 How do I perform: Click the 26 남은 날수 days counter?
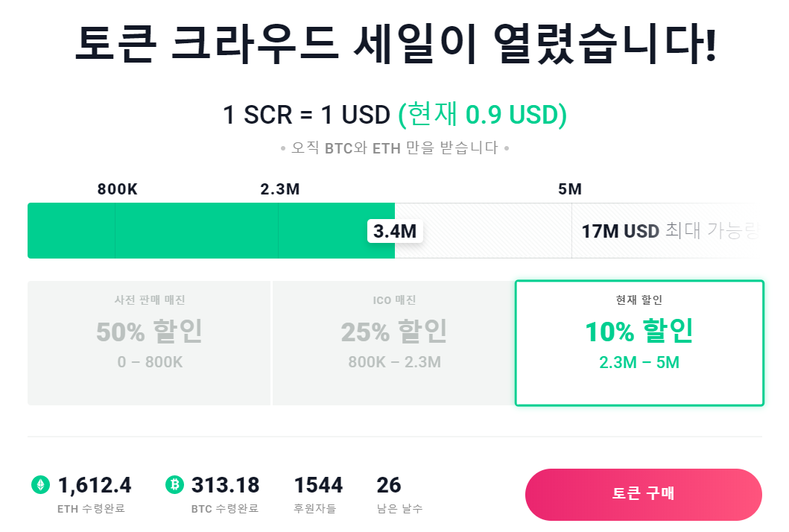click(389, 486)
